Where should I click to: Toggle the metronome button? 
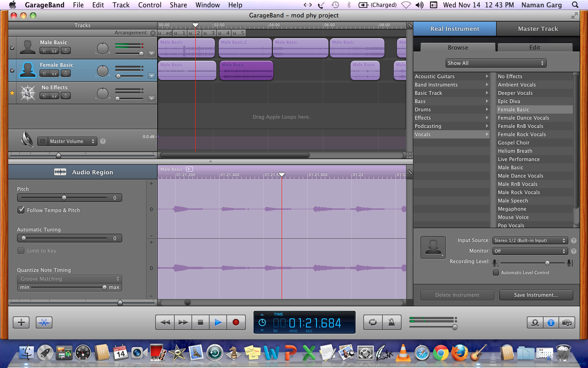pyautogui.click(x=392, y=322)
